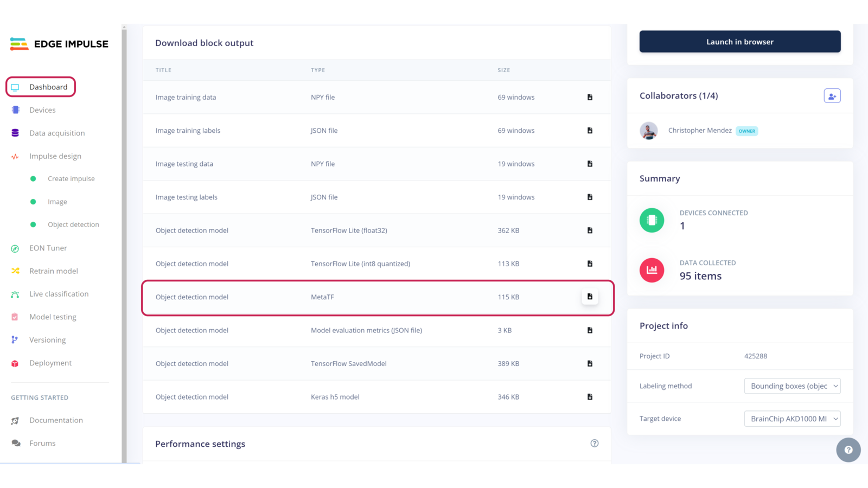
Task: Click the Dashboard monitor icon
Action: 15,87
